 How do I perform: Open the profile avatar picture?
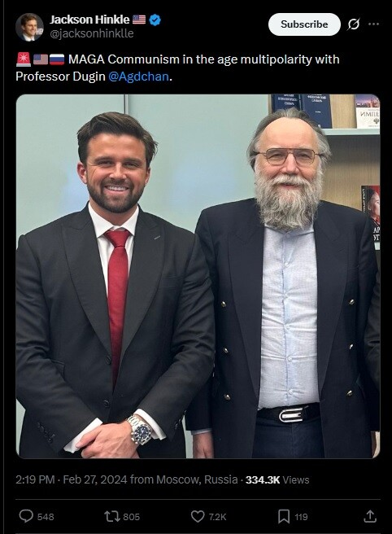coord(29,27)
